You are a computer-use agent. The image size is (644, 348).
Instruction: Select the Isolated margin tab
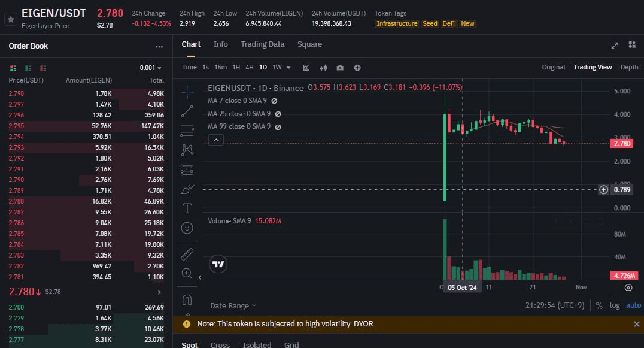pyautogui.click(x=257, y=344)
